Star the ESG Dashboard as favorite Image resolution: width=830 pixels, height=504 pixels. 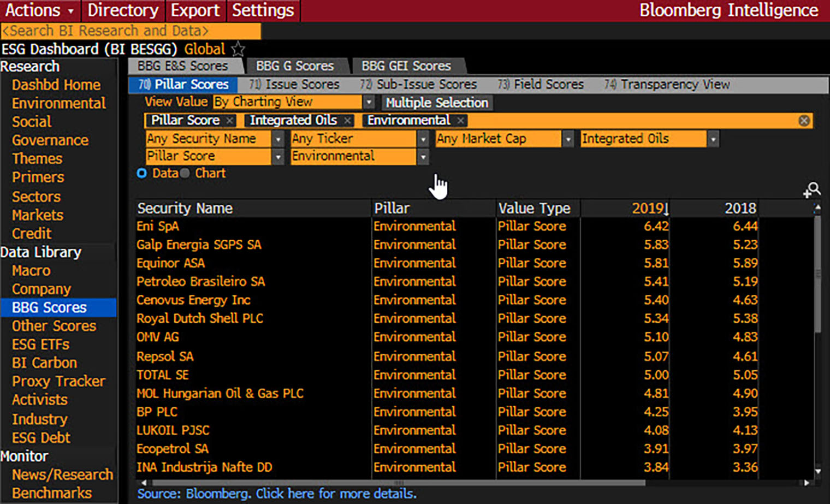click(x=238, y=49)
